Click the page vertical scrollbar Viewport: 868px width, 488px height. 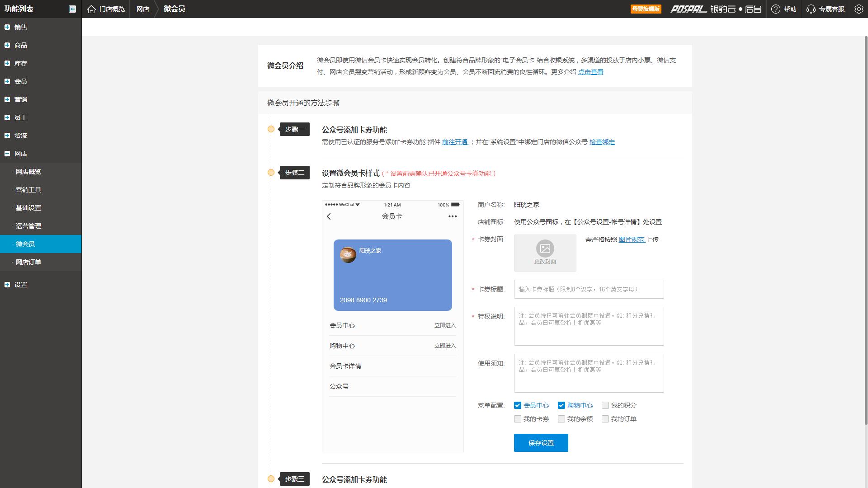[866, 230]
